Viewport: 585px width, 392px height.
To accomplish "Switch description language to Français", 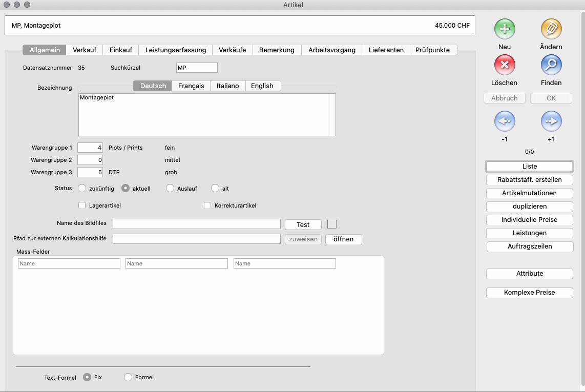I will click(x=191, y=86).
